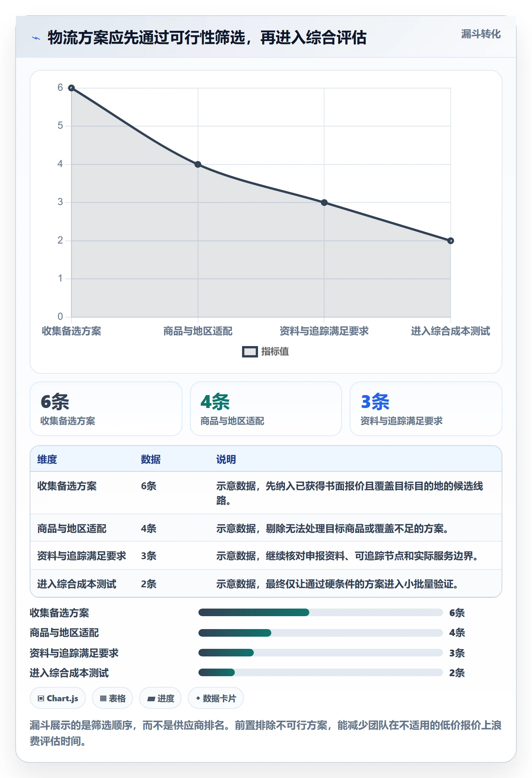Click the chart data point at value 4

click(198, 164)
